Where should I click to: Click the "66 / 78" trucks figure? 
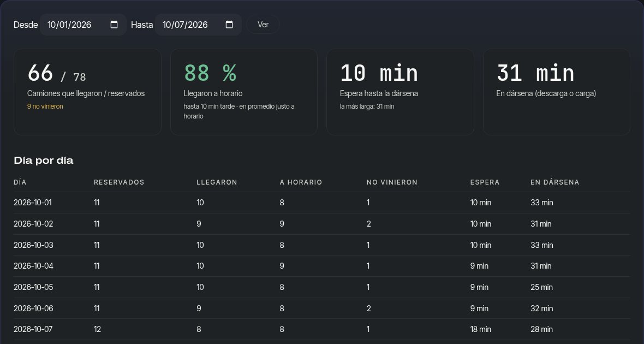pyautogui.click(x=57, y=74)
